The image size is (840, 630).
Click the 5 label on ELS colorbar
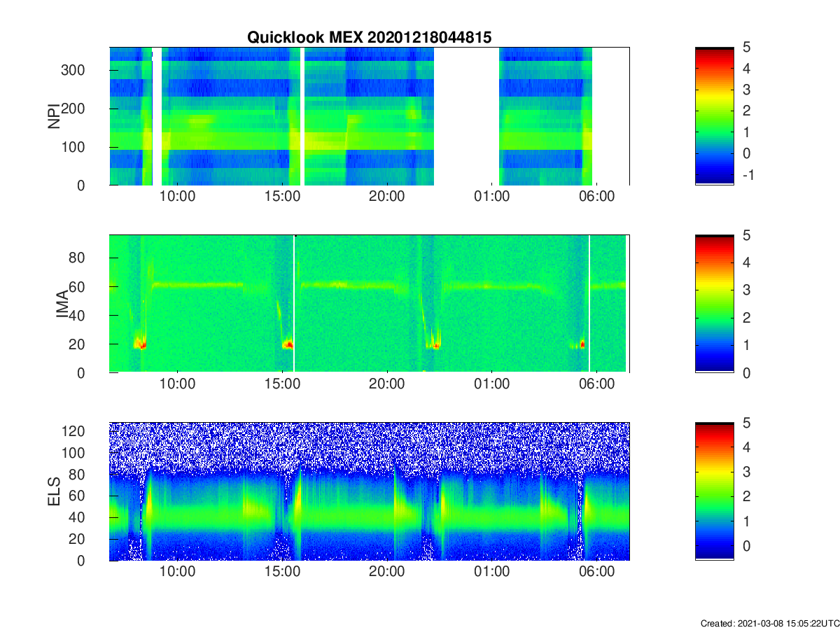[x=745, y=423]
